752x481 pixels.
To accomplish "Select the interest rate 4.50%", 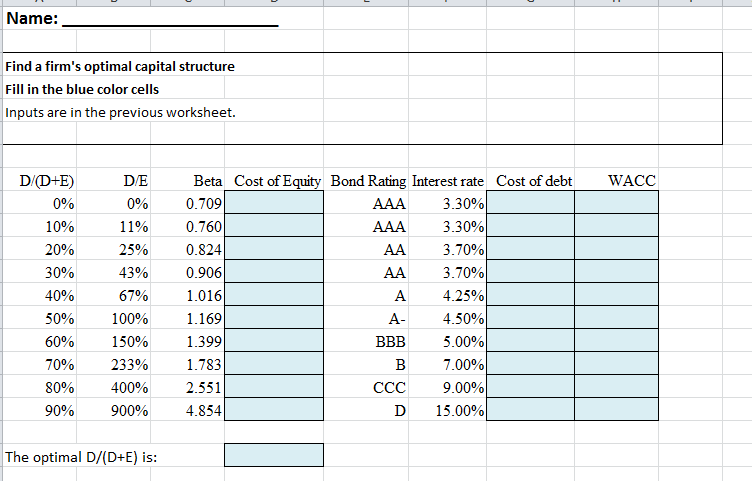I will [463, 318].
